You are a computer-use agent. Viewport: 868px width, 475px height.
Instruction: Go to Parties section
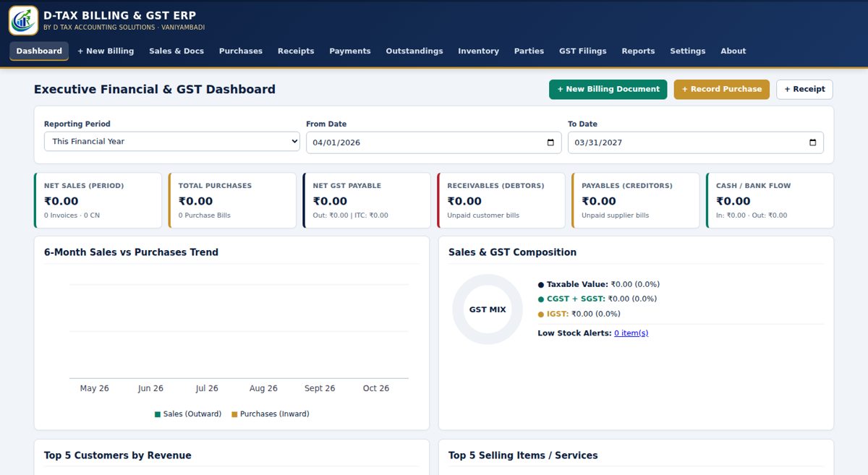click(x=529, y=51)
